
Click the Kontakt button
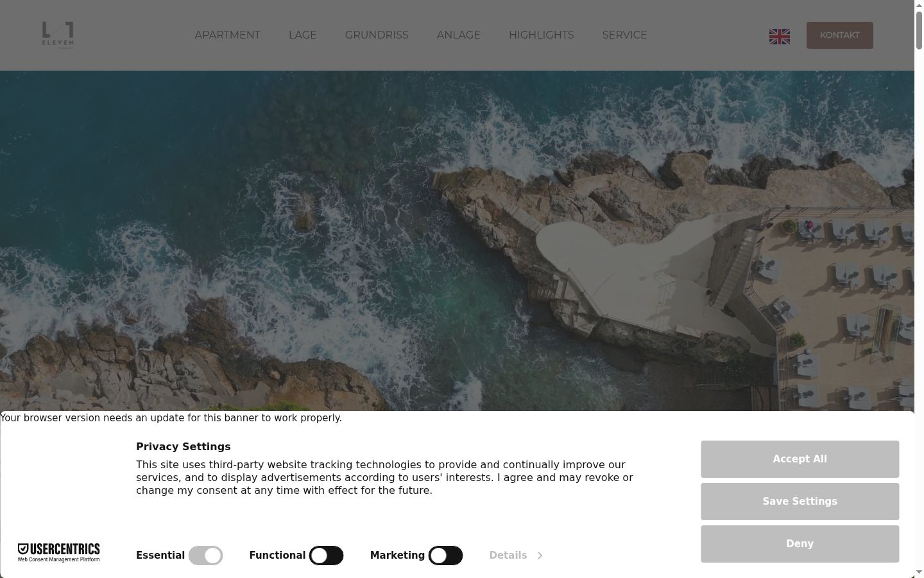[840, 35]
